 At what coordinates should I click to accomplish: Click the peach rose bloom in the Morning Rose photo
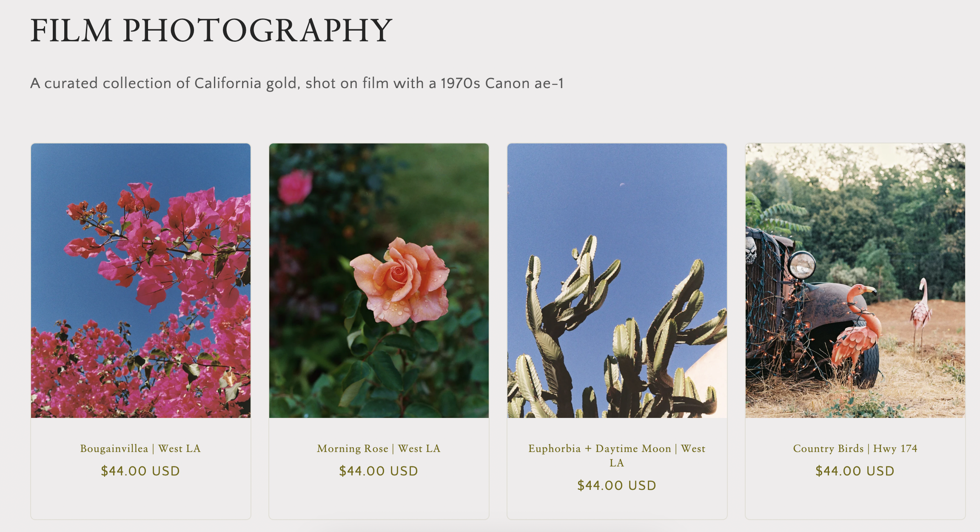point(400,280)
